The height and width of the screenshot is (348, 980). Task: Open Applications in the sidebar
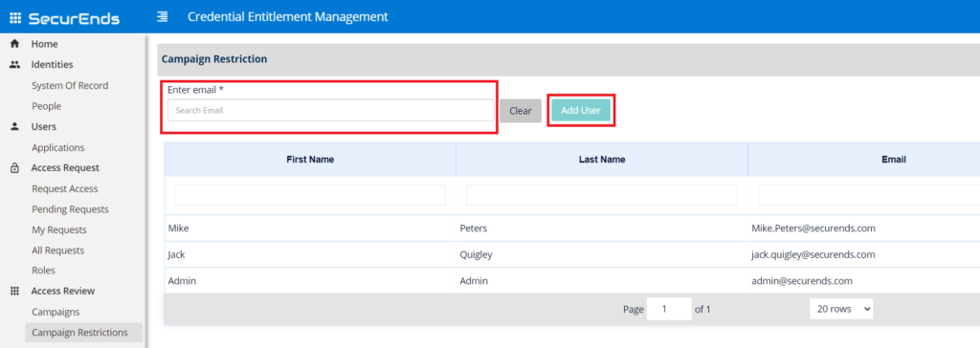click(x=58, y=147)
